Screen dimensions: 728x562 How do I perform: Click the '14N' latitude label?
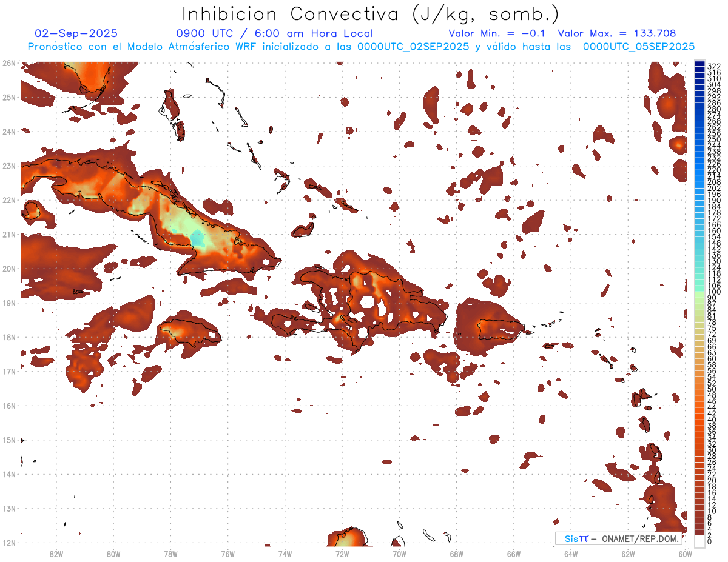tap(8, 474)
